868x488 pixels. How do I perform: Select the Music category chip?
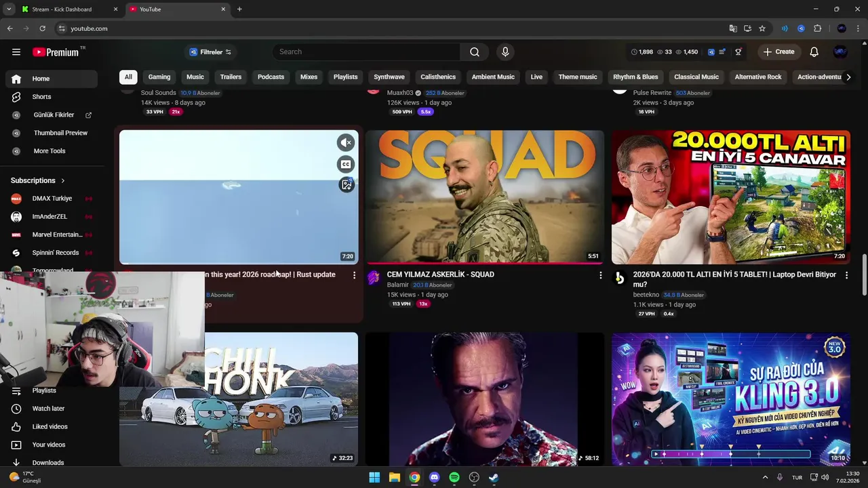coord(195,77)
